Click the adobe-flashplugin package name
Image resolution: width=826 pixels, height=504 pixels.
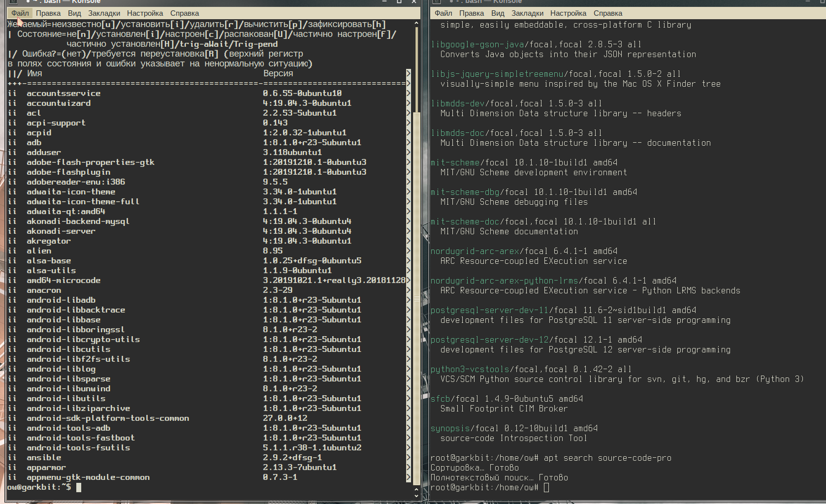(68, 172)
